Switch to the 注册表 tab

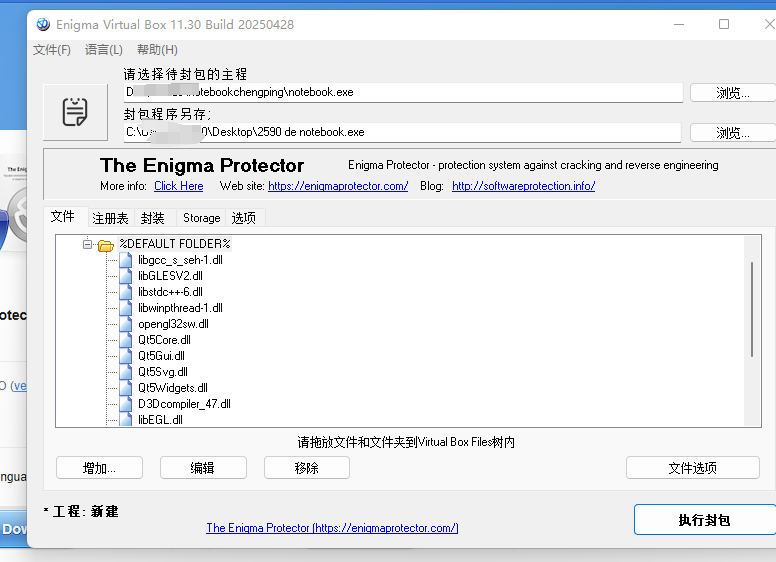110,218
